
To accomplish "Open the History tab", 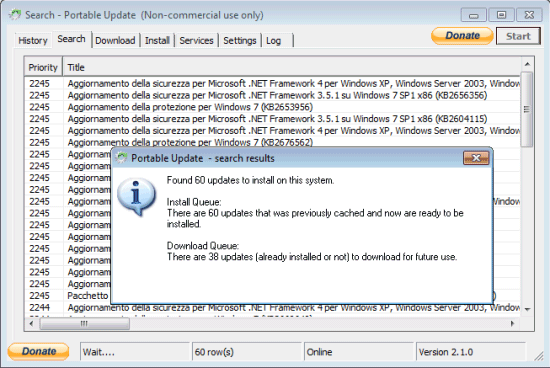I will pyautogui.click(x=33, y=40).
